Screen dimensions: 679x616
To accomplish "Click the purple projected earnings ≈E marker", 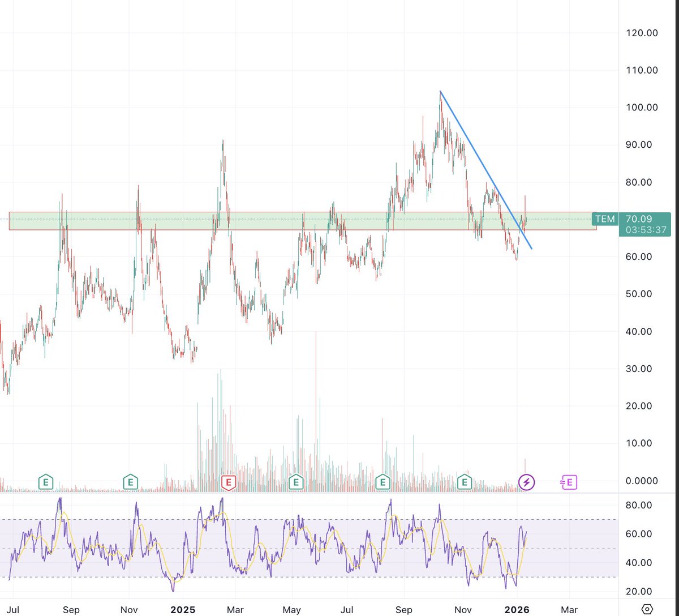I will point(568,482).
